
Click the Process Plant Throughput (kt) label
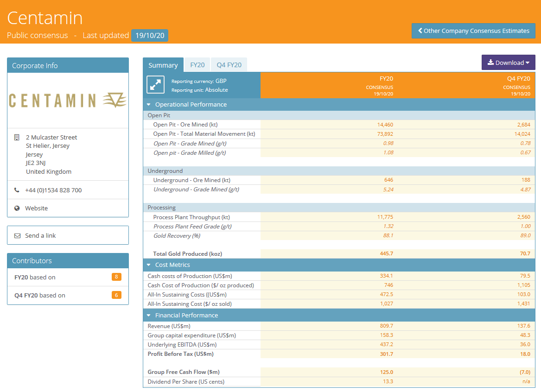191,217
